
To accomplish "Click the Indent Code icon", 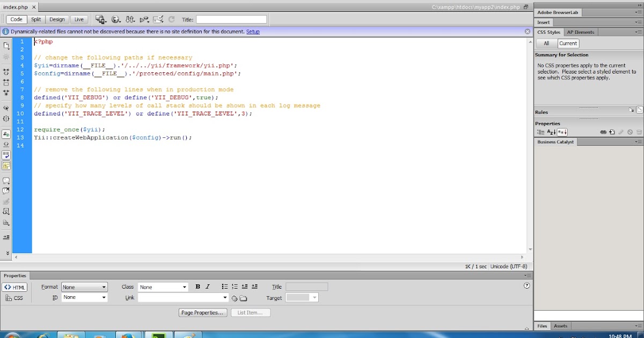I will [x=6, y=237].
